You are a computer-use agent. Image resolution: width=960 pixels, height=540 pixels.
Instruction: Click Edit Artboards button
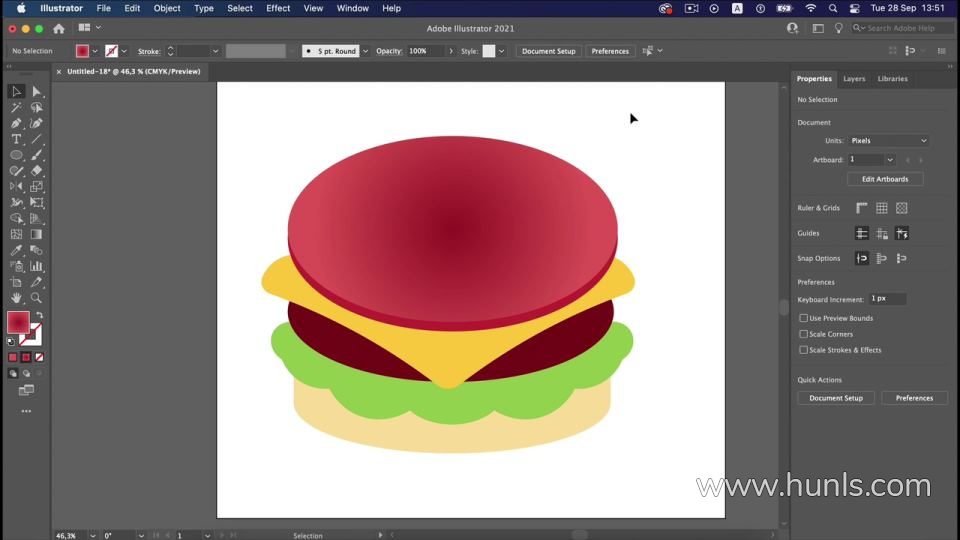pos(885,179)
